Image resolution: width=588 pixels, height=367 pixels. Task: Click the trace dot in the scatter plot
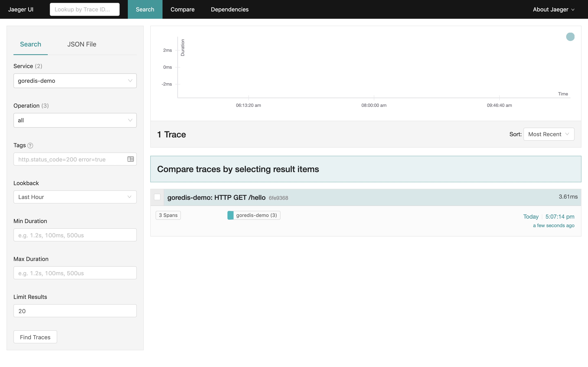click(570, 37)
